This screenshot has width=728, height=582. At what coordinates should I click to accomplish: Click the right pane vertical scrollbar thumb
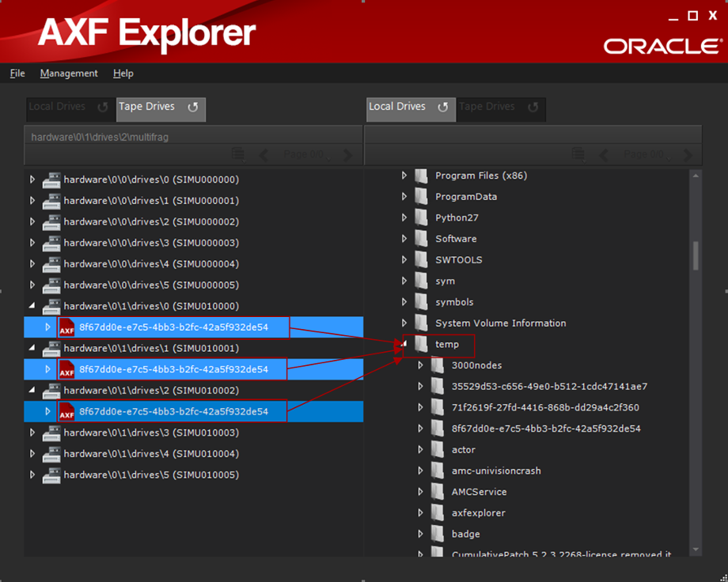[696, 255]
